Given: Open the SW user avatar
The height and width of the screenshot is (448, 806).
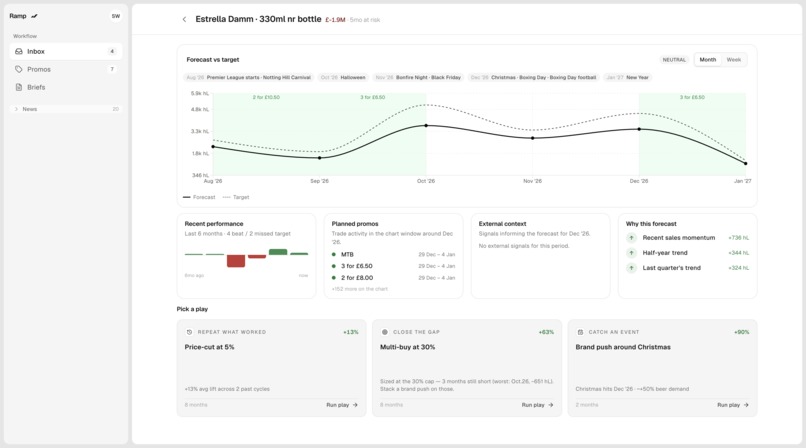Looking at the screenshot, I should (116, 16).
